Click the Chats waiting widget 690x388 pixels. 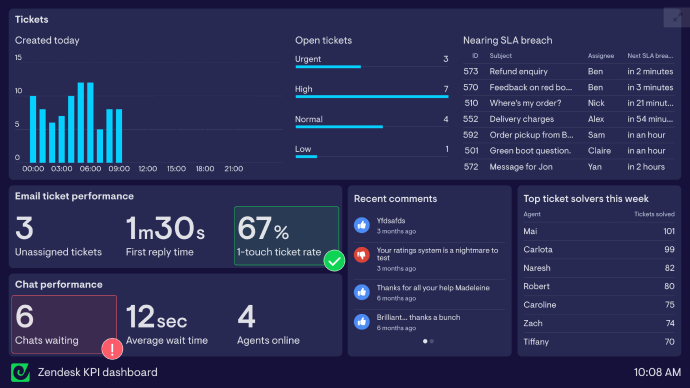click(64, 324)
